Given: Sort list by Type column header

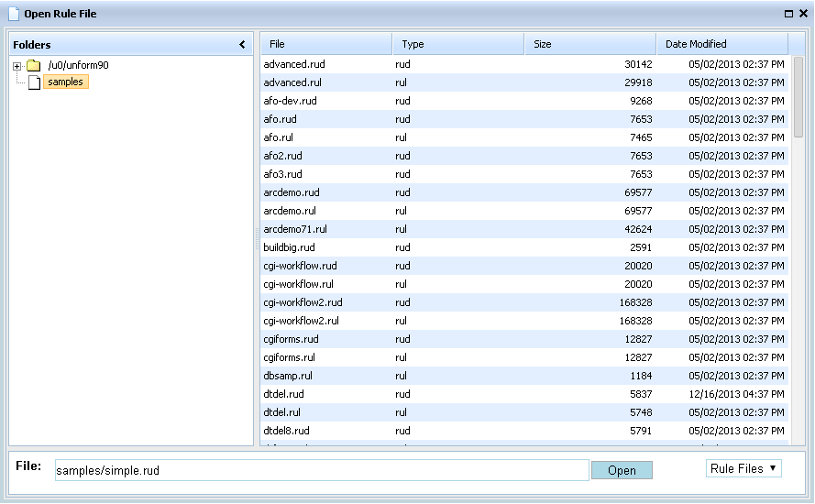Looking at the screenshot, I should [x=457, y=44].
